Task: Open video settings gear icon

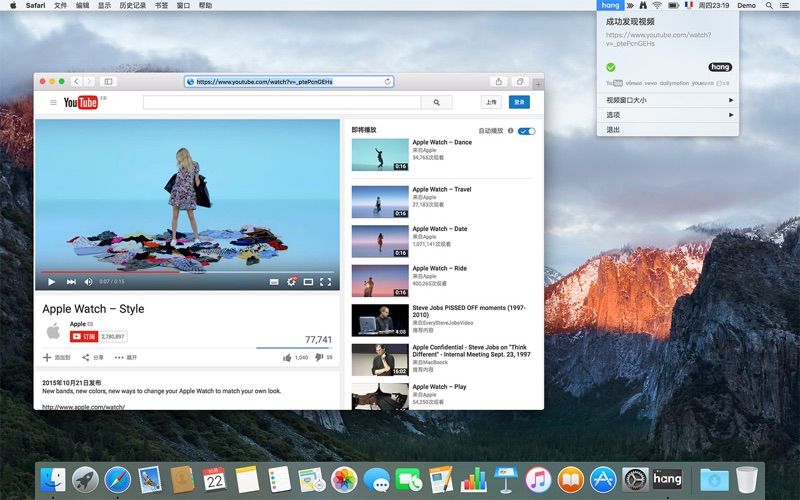Action: (291, 282)
